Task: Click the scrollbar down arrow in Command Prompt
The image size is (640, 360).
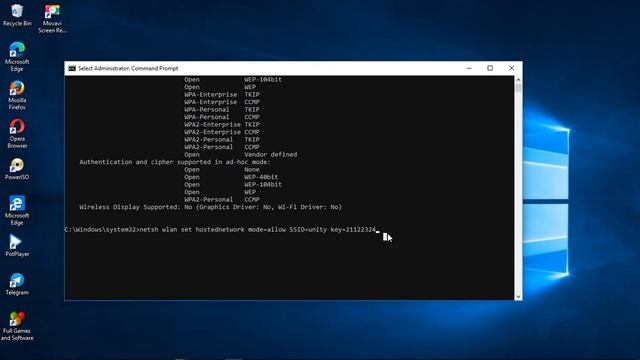Action: pyautogui.click(x=518, y=297)
